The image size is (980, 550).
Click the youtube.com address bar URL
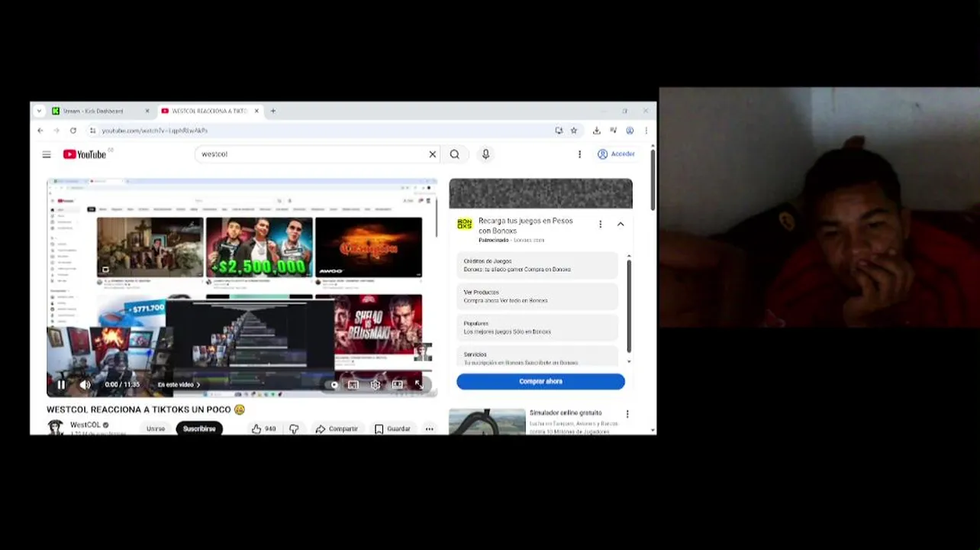point(155,131)
